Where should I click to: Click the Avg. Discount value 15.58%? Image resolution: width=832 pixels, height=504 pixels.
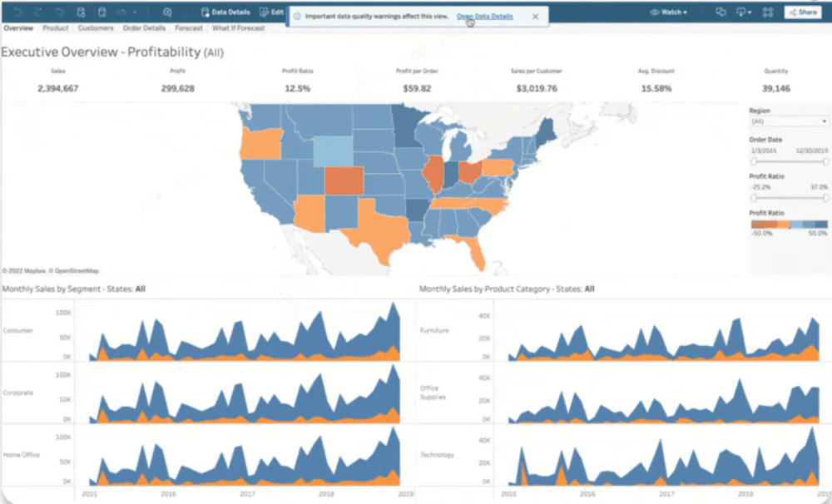tap(656, 89)
